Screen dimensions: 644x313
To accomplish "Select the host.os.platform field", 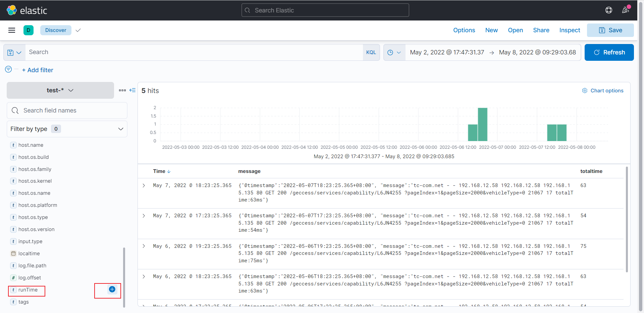I will tap(38, 205).
